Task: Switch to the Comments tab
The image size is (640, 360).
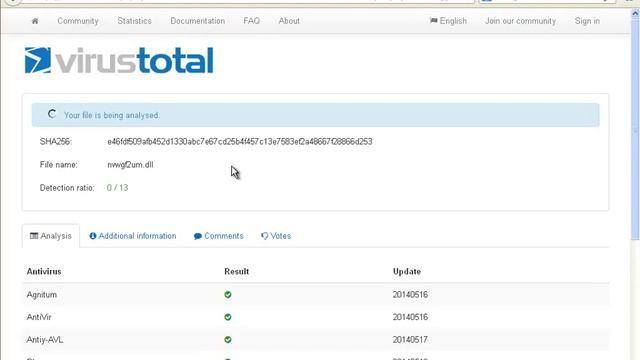Action: [x=218, y=236]
